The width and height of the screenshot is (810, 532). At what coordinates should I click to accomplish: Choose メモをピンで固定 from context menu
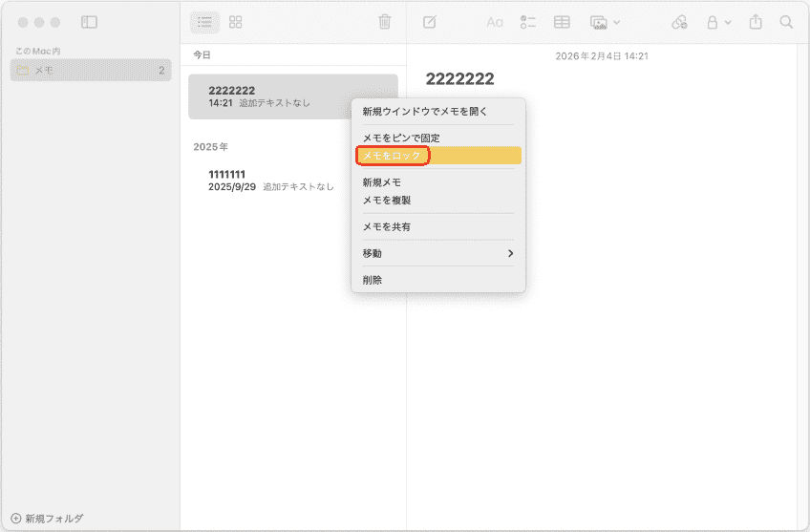(438, 138)
